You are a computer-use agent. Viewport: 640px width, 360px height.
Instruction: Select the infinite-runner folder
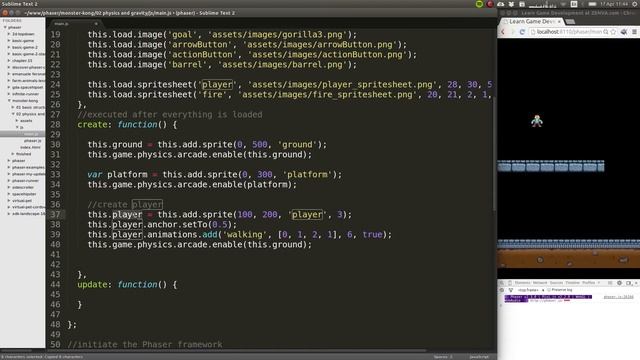(x=25, y=94)
